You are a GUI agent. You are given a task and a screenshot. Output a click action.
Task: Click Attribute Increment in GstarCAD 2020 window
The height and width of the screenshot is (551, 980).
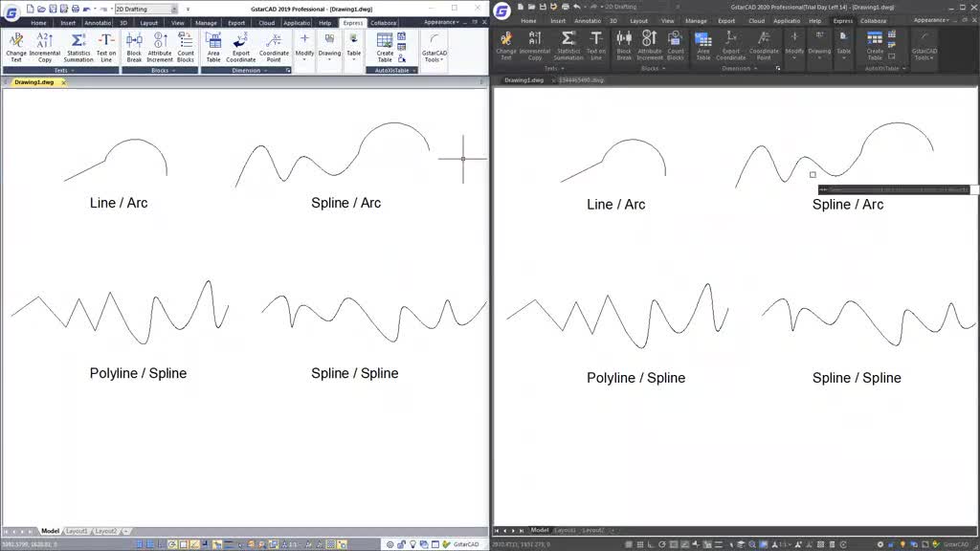(650, 46)
